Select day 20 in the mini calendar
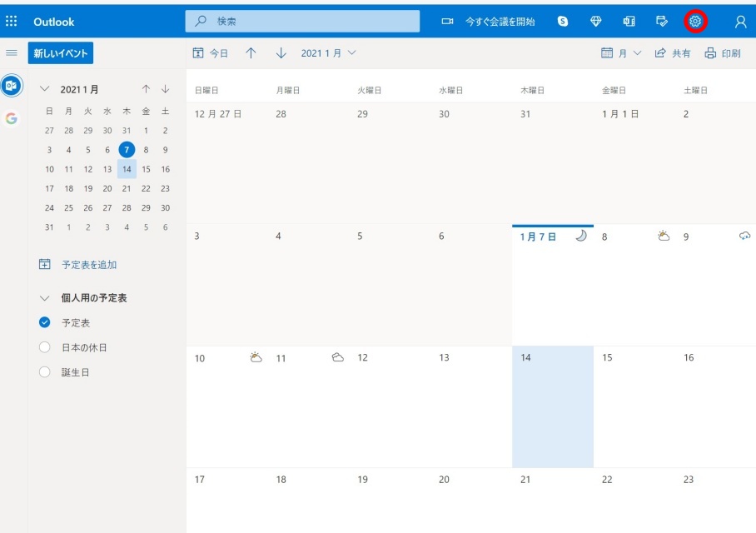This screenshot has width=756, height=533. click(x=107, y=188)
